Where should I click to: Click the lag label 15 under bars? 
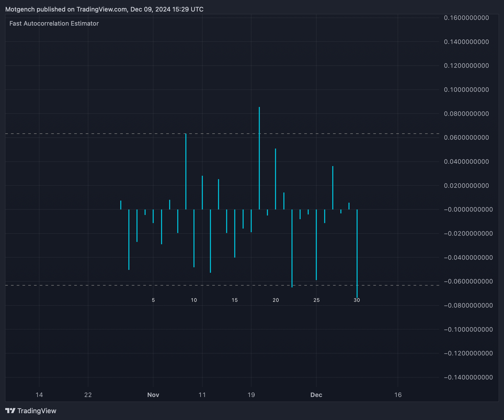pyautogui.click(x=235, y=300)
